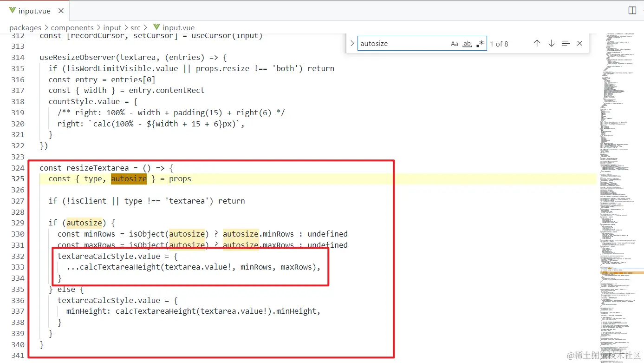Click the highlighted "autosize" match on line 325
The image size is (644, 363).
(x=129, y=179)
